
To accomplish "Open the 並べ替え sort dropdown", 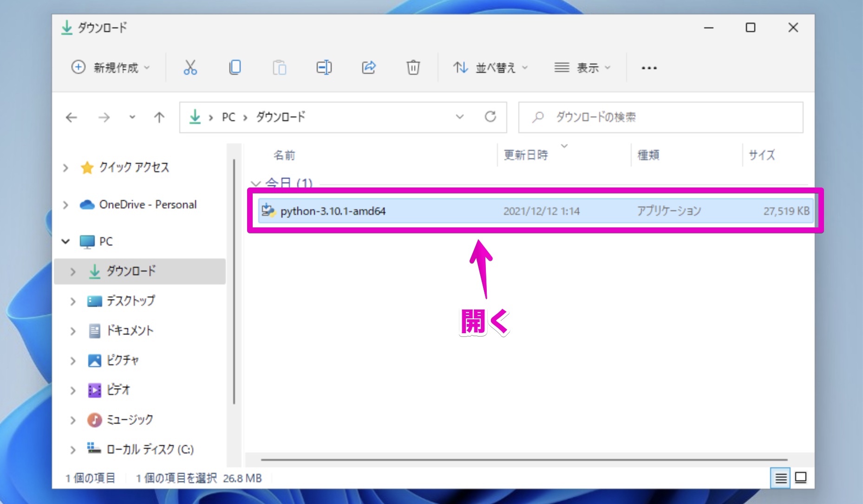I will click(x=490, y=67).
